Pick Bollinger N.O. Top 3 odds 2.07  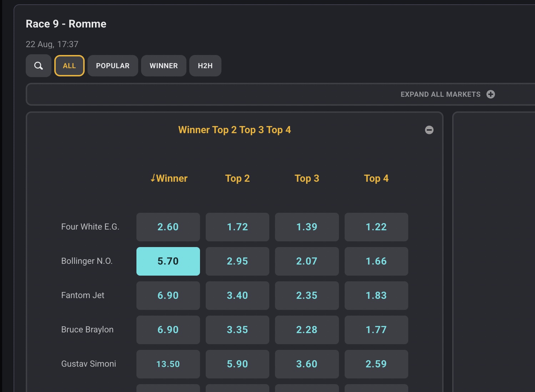tap(307, 261)
